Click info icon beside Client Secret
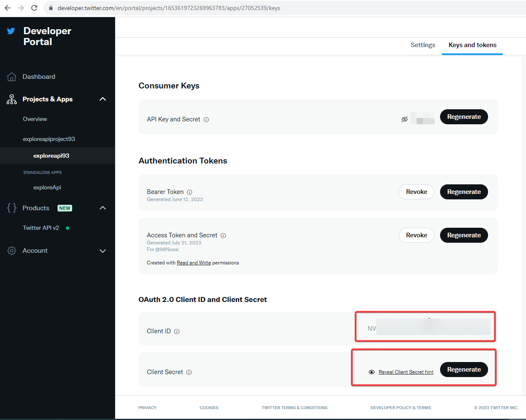 [x=189, y=372]
